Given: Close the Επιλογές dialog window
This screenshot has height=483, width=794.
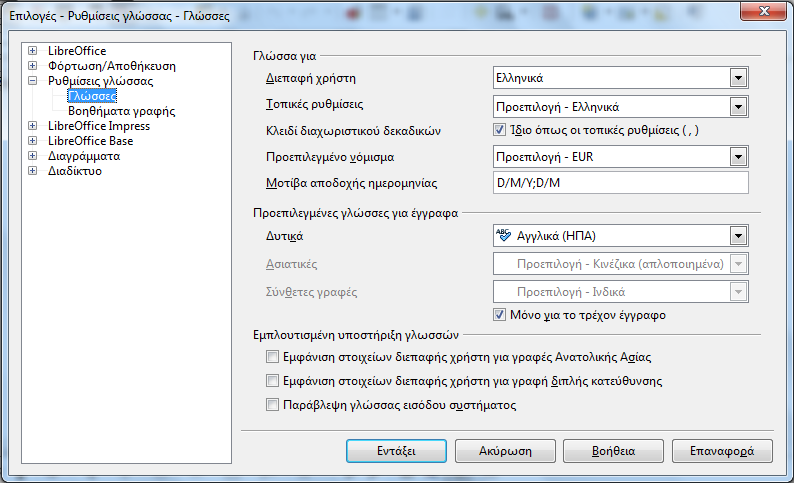Looking at the screenshot, I should (x=765, y=11).
